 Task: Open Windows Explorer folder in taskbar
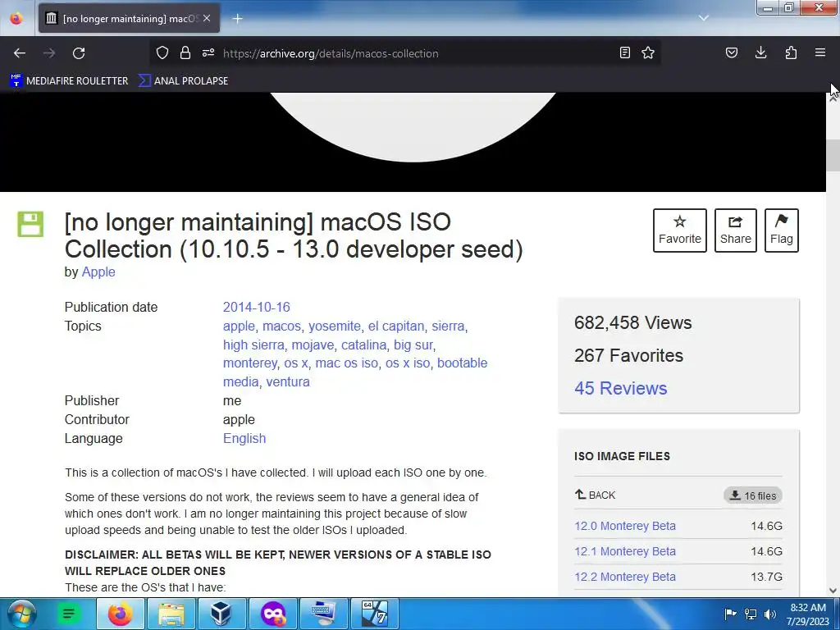pos(171,614)
